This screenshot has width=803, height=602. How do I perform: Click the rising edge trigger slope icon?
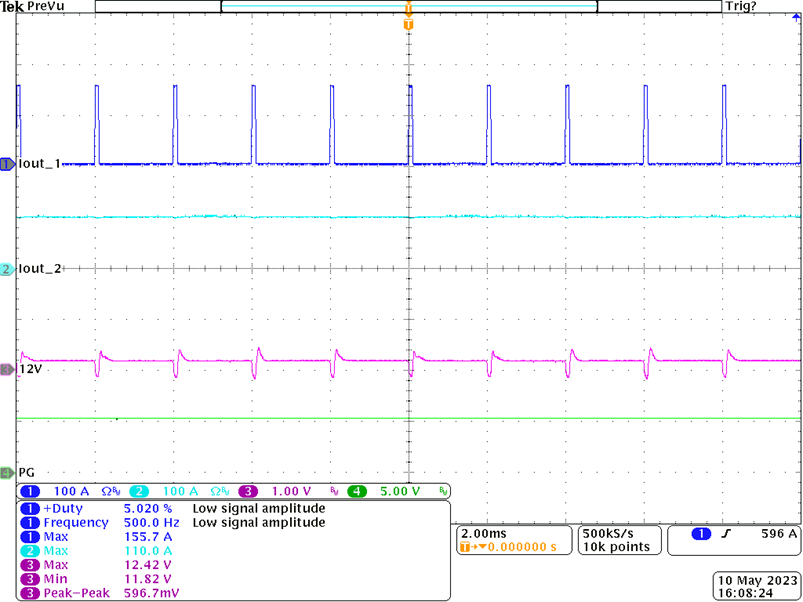(726, 534)
